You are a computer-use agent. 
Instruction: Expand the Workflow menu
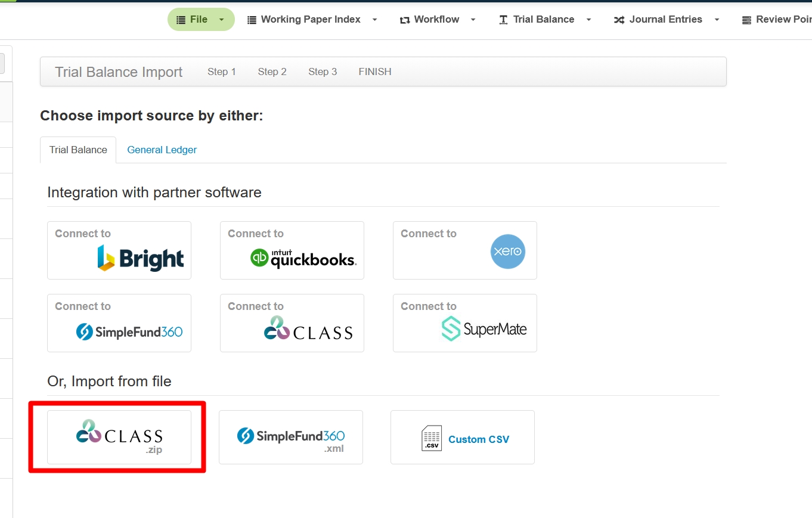[x=438, y=20]
